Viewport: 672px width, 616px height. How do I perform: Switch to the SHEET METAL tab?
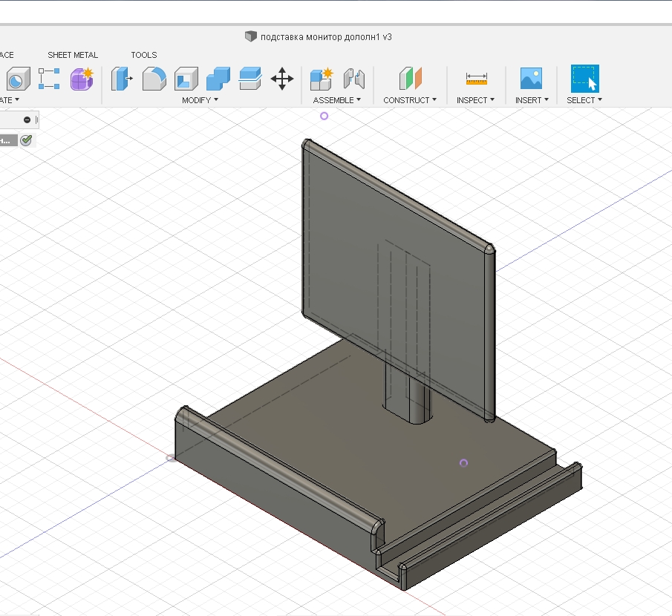tap(73, 55)
